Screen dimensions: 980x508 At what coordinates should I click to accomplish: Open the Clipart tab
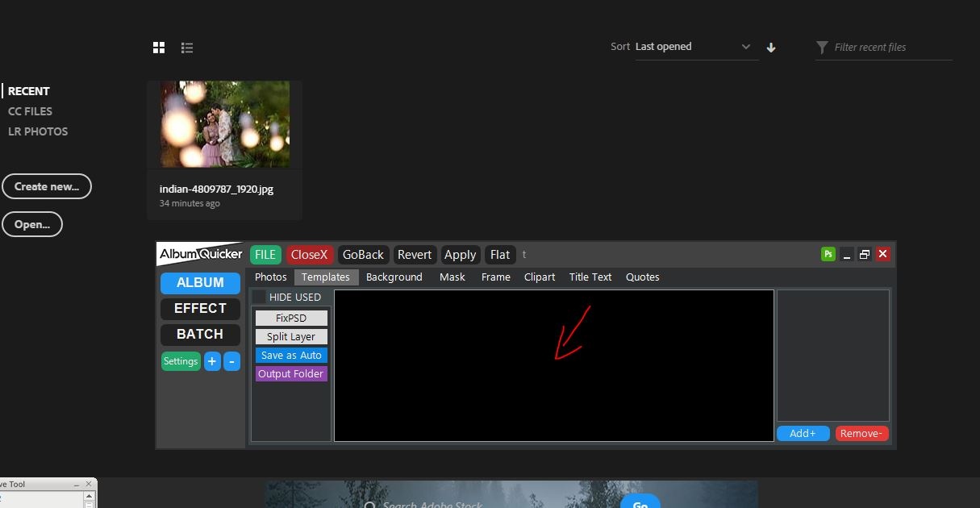(x=540, y=277)
